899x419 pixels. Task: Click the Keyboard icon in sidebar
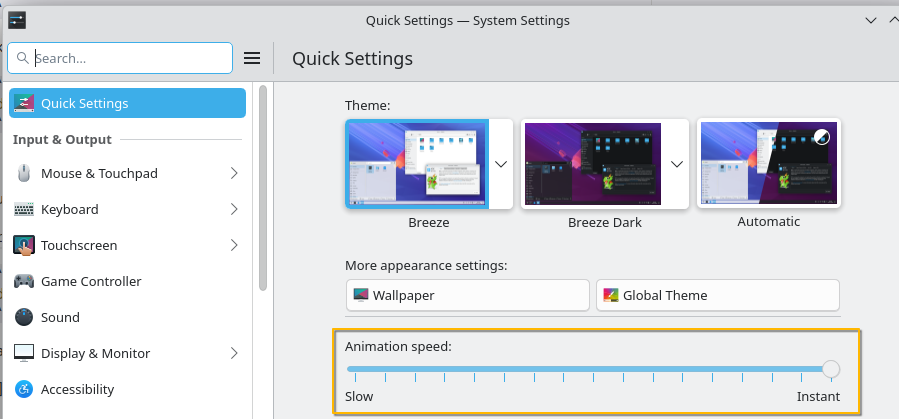pyautogui.click(x=24, y=210)
